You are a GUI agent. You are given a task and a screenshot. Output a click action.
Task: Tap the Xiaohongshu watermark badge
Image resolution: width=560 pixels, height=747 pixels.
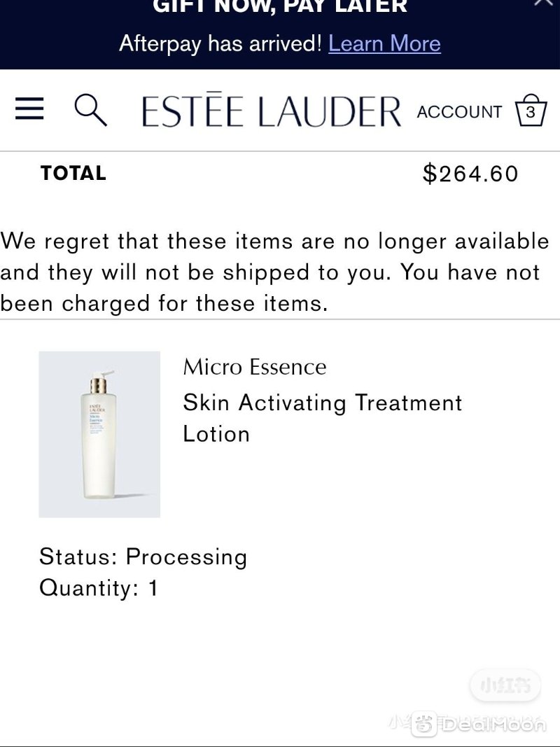pos(505,685)
